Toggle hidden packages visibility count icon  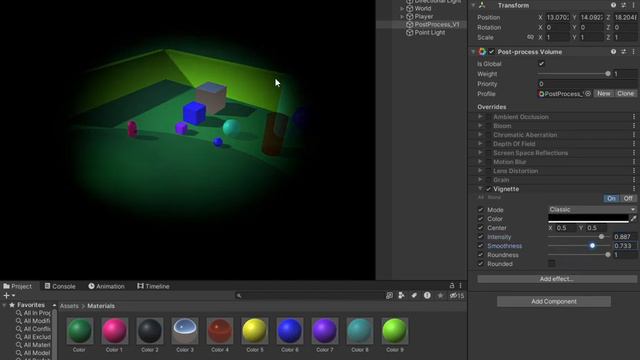457,296
